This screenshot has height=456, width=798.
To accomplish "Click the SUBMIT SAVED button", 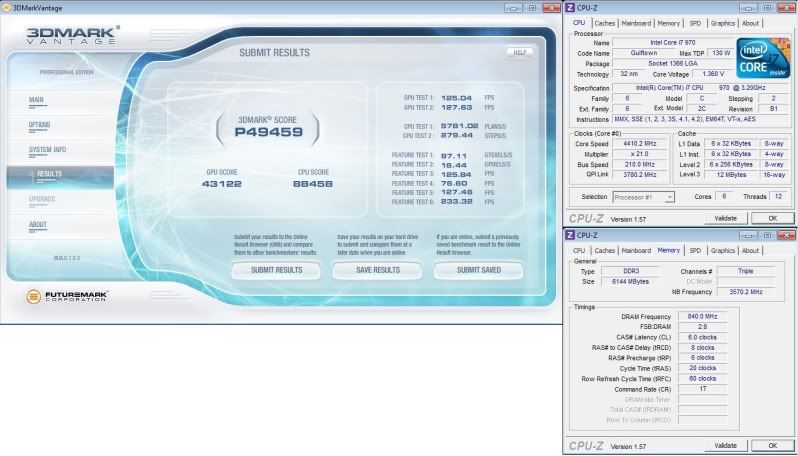I will point(479,270).
